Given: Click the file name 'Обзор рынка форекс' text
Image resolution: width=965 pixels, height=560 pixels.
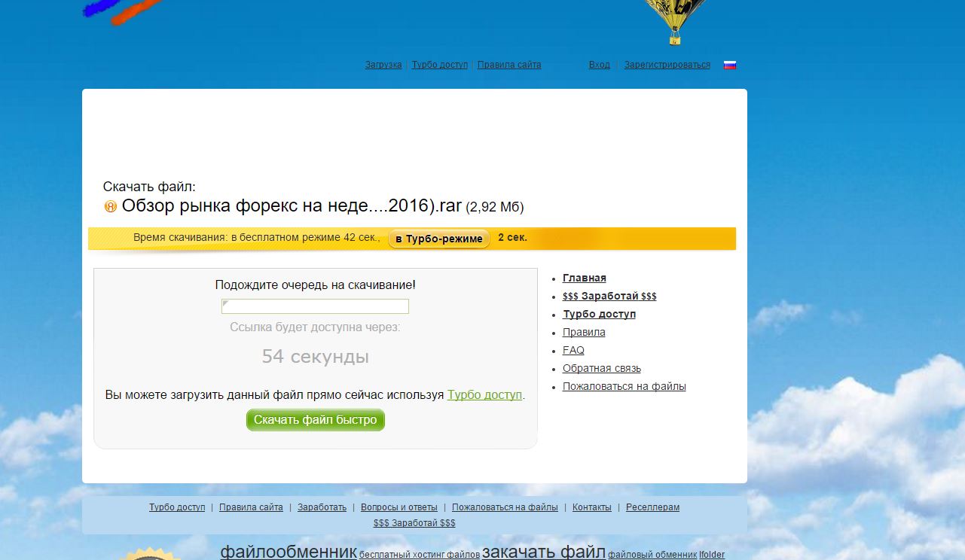Looking at the screenshot, I should (292, 206).
